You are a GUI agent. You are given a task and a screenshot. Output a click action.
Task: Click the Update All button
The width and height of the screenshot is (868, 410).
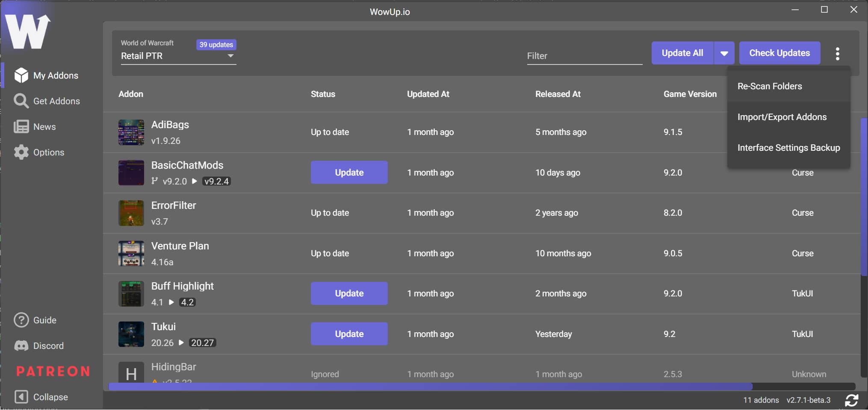click(x=682, y=53)
